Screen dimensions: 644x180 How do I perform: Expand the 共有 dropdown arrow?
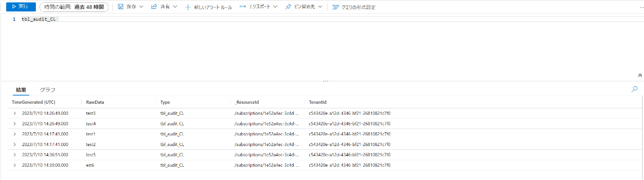point(175,7)
